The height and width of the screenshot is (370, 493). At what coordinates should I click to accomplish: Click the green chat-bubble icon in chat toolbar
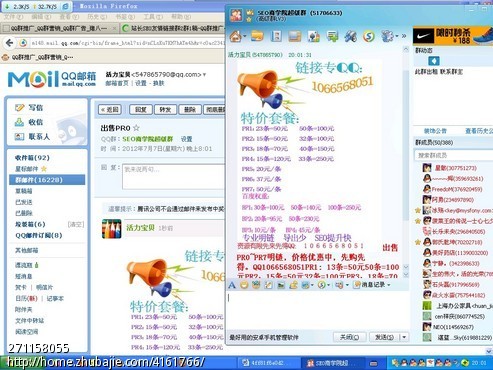pyautogui.click(x=332, y=36)
